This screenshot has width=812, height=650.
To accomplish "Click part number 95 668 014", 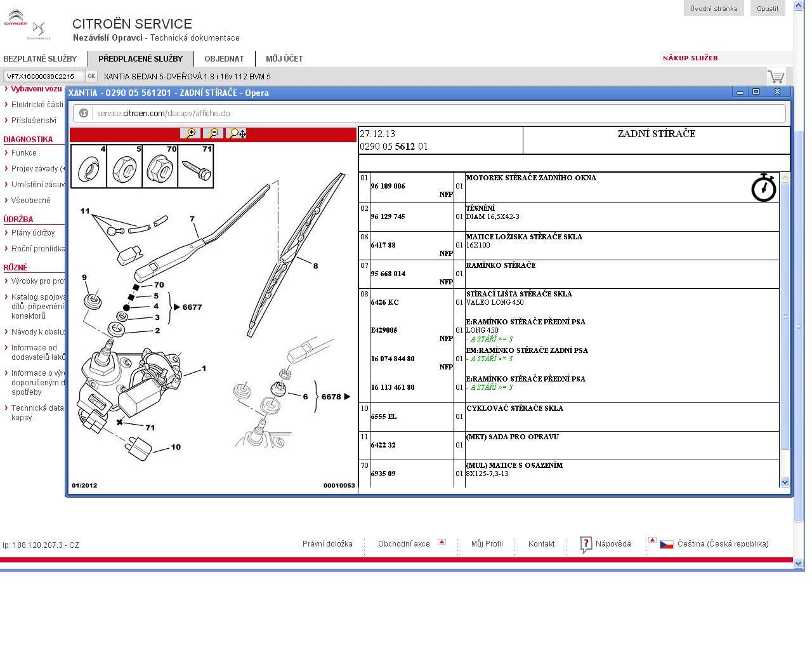I will coord(388,274).
